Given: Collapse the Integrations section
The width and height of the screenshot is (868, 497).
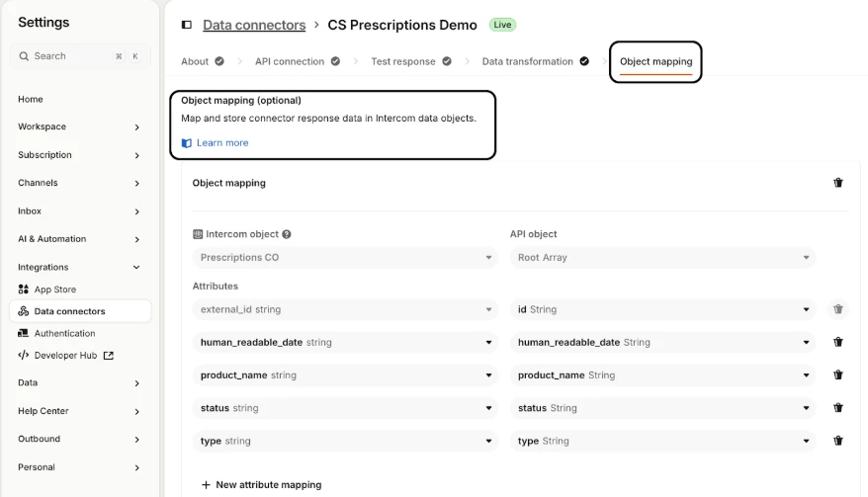Looking at the screenshot, I should [79, 267].
